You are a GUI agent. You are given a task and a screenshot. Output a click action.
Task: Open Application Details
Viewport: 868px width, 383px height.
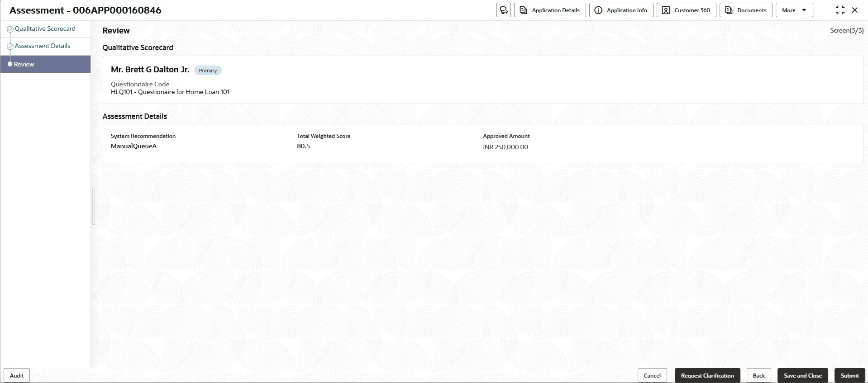click(x=550, y=10)
